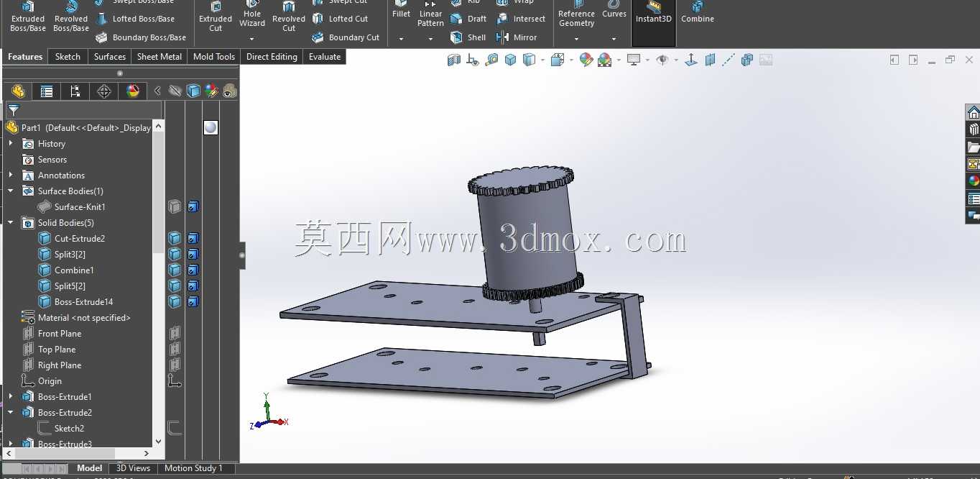The image size is (980, 479).
Task: Click the Lofted Boss/Base tool
Action: [x=135, y=19]
